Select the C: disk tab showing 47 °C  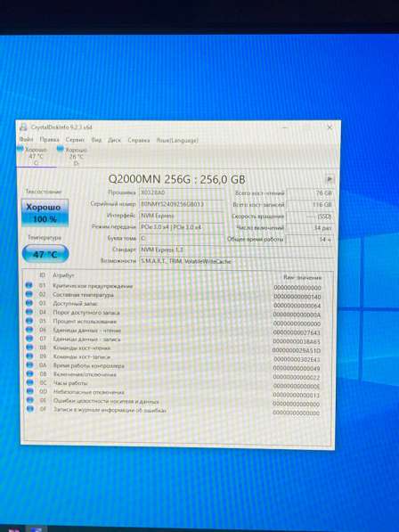pos(36,157)
